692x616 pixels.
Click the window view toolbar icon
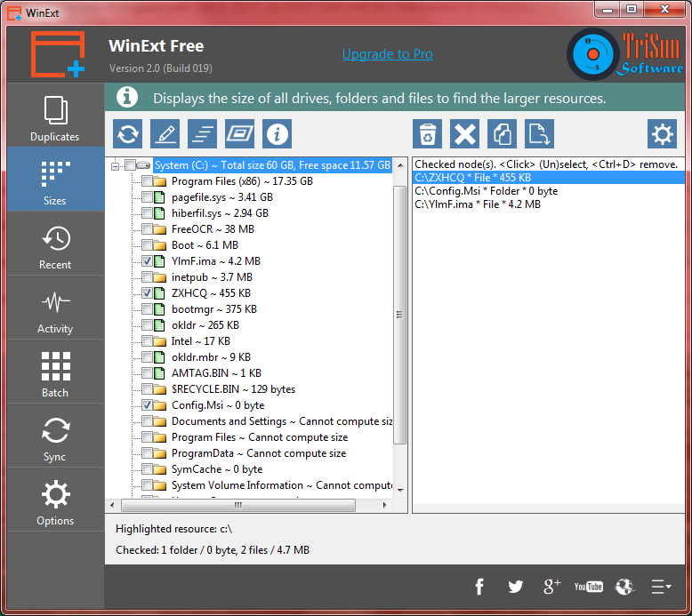(x=239, y=133)
